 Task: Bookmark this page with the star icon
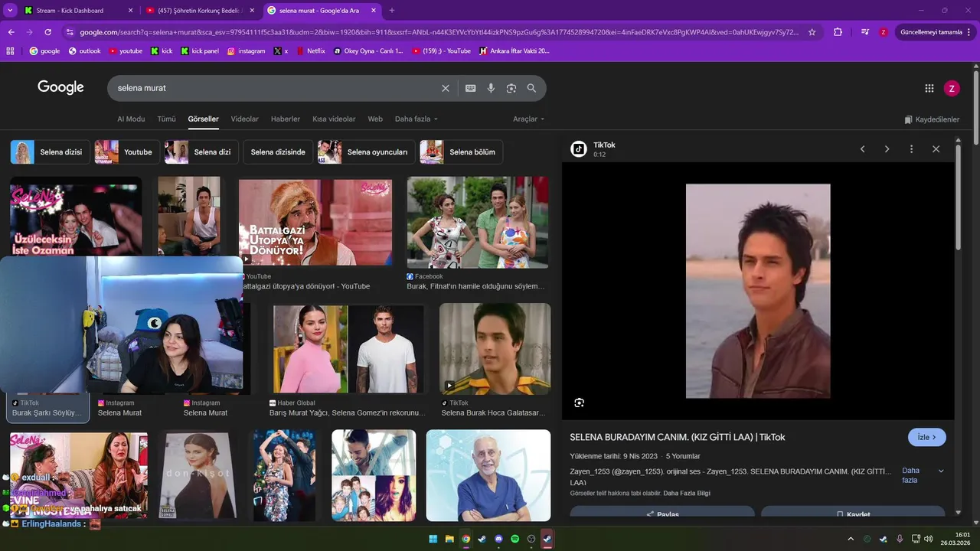(x=812, y=32)
